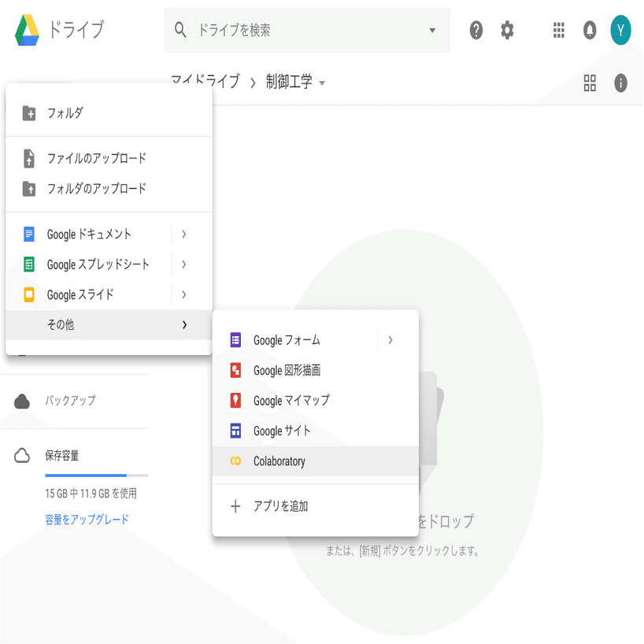Open バックアップ in sidebar

click(x=70, y=401)
